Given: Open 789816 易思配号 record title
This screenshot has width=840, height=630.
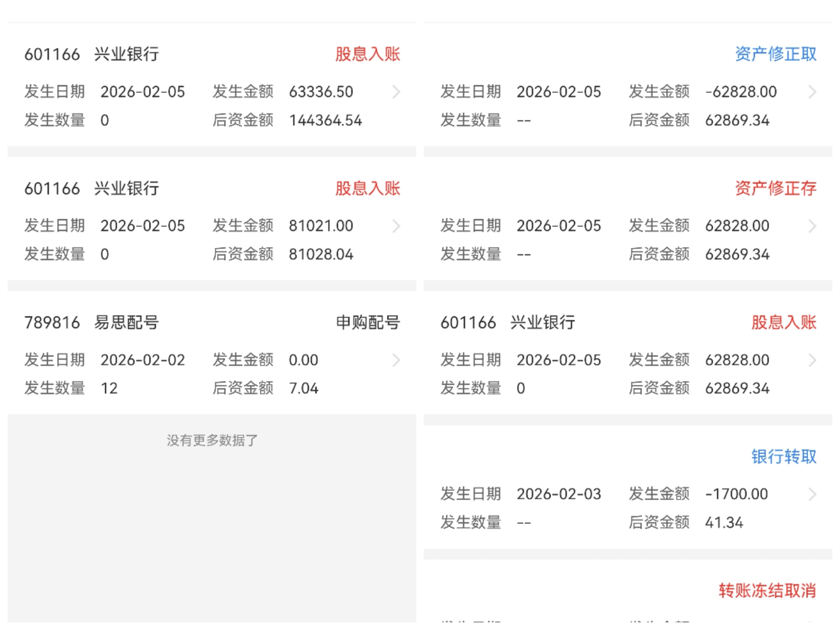Looking at the screenshot, I should [92, 323].
